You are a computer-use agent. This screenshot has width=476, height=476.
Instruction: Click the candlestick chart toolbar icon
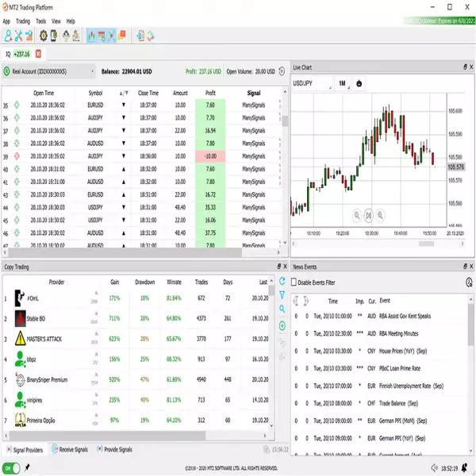[92, 35]
